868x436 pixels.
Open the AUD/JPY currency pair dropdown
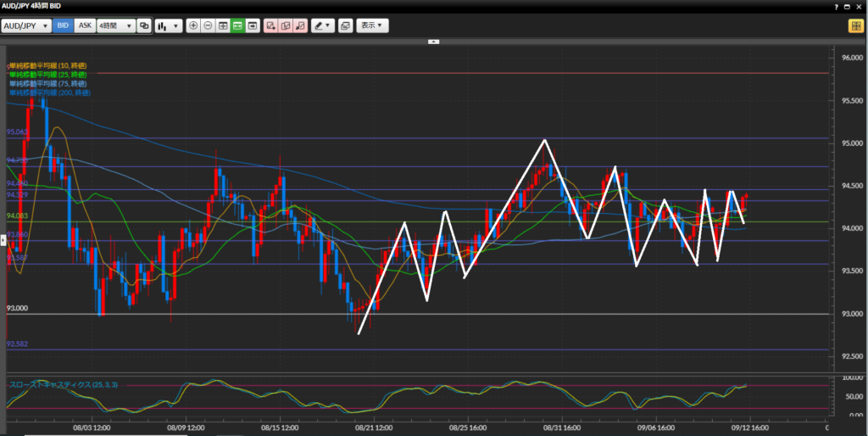coord(25,25)
